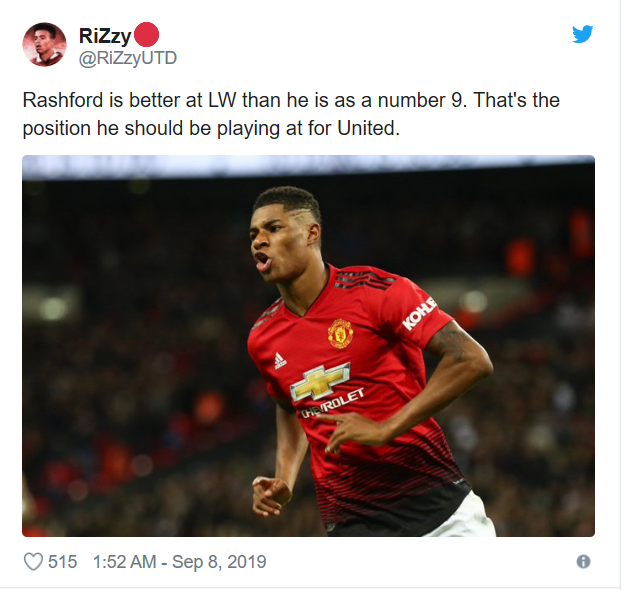Click the word United ending the tweet
Image resolution: width=622 pixels, height=590 pixels.
click(369, 128)
